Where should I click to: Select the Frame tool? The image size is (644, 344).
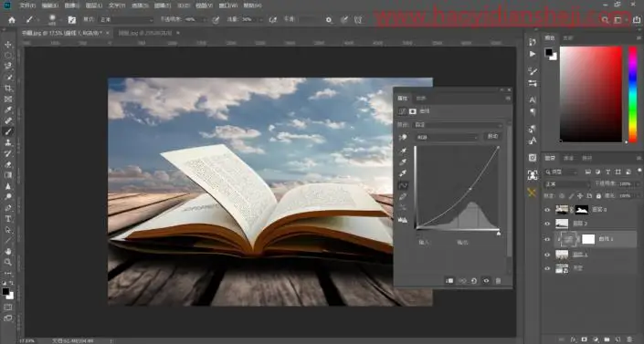[8, 99]
